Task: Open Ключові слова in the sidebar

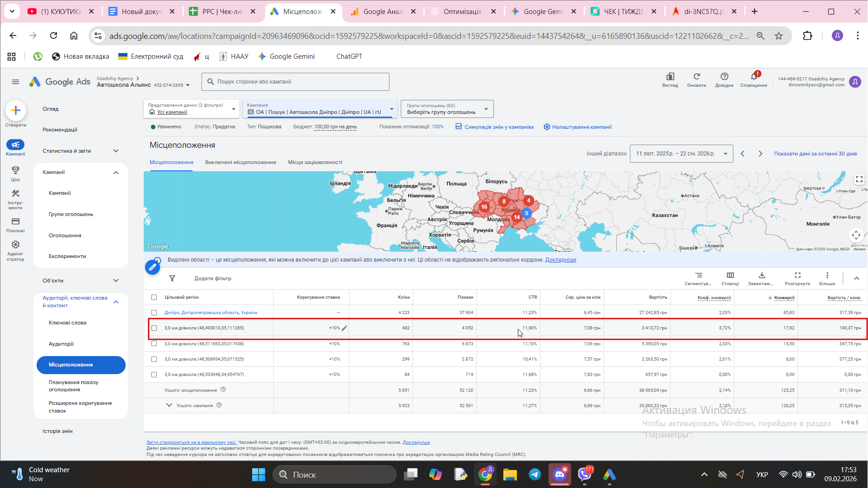Action: 67,323
